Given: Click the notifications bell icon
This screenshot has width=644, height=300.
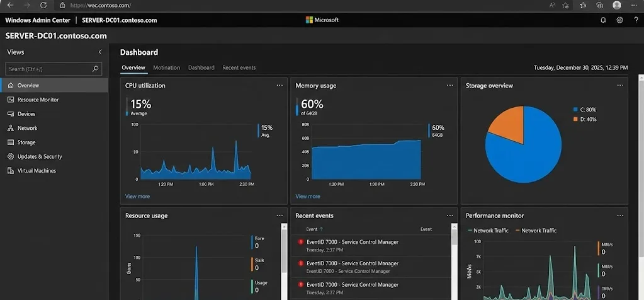Looking at the screenshot, I should tap(603, 20).
